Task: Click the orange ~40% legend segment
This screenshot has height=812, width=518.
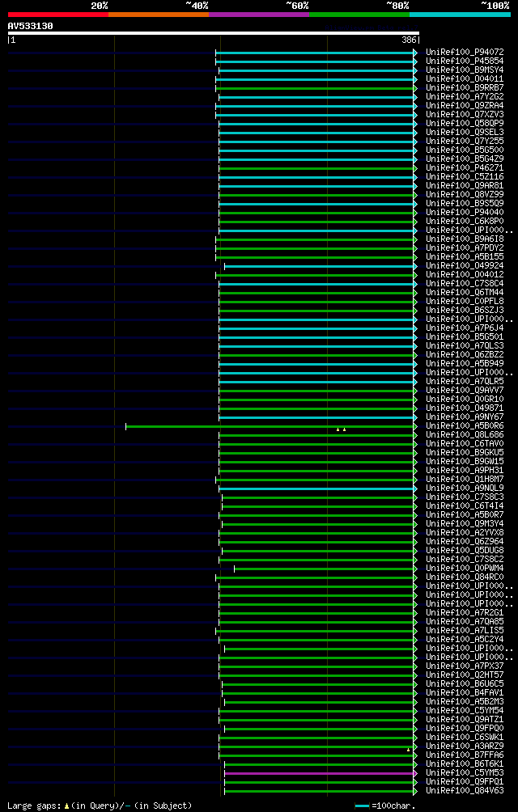Action: pos(159,15)
